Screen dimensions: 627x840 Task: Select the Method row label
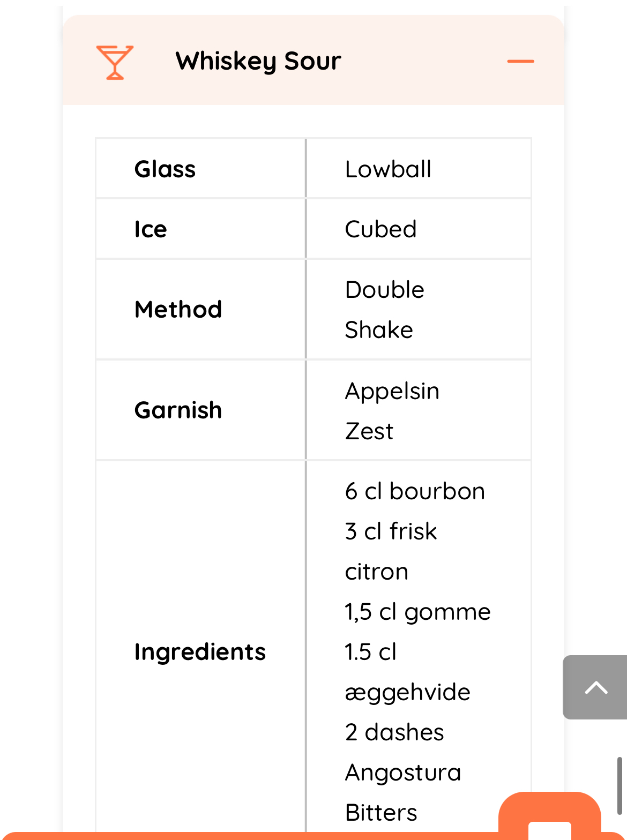(178, 310)
